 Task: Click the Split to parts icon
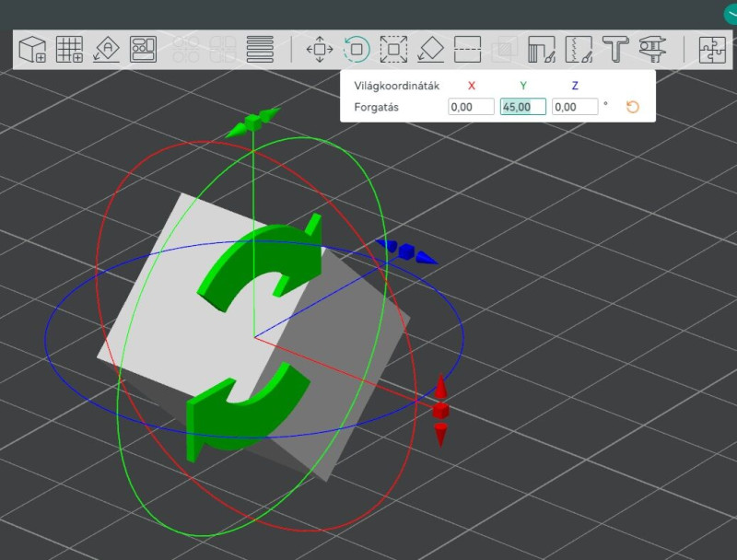(x=223, y=50)
